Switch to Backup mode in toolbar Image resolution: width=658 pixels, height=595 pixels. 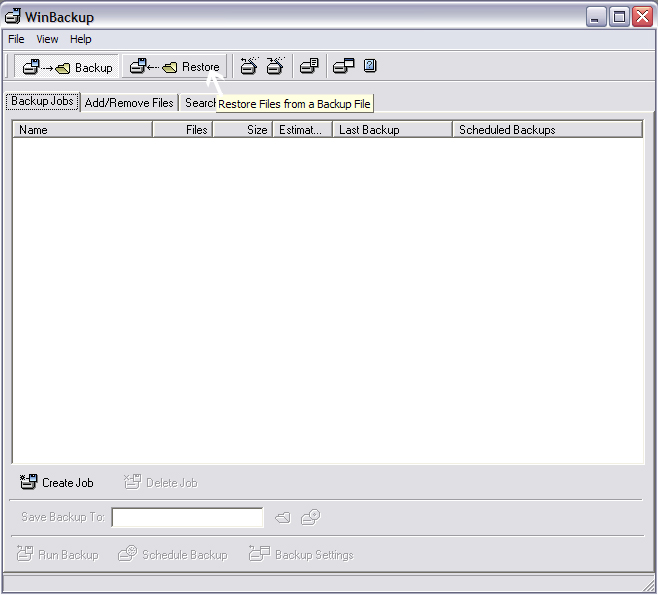click(x=67, y=67)
